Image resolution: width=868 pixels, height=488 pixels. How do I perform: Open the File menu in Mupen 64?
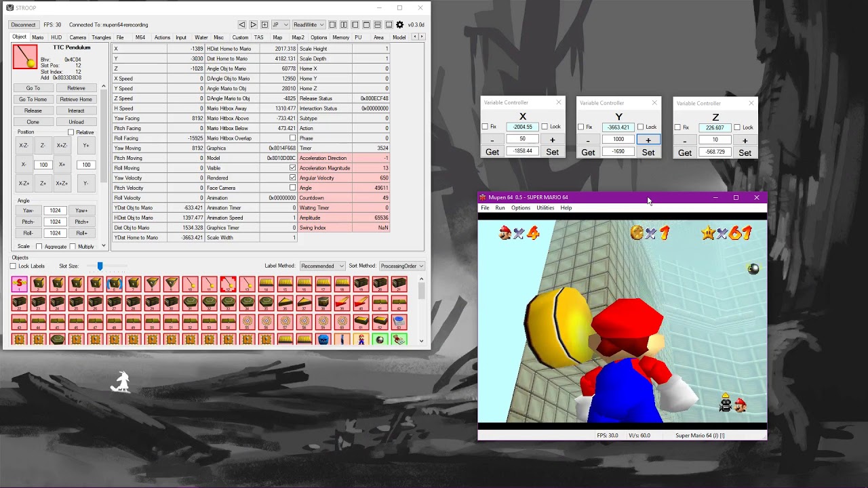tap(485, 208)
